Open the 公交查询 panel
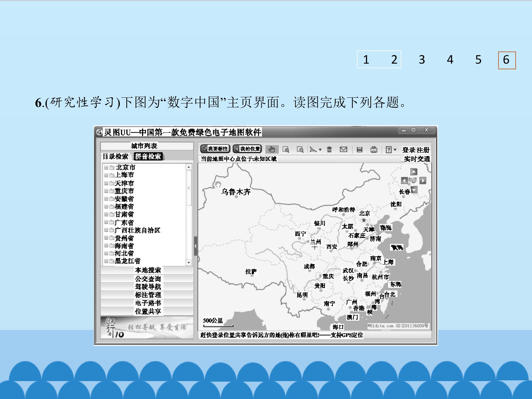The width and height of the screenshot is (532, 399). click(x=147, y=279)
